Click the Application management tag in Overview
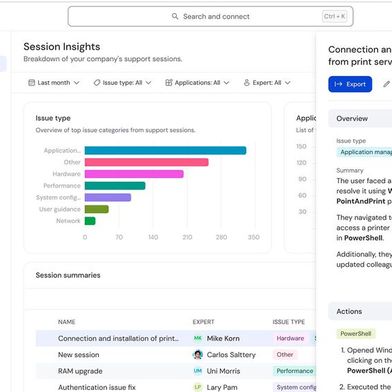Image resolution: width=392 pixels, height=392 pixels. click(364, 152)
